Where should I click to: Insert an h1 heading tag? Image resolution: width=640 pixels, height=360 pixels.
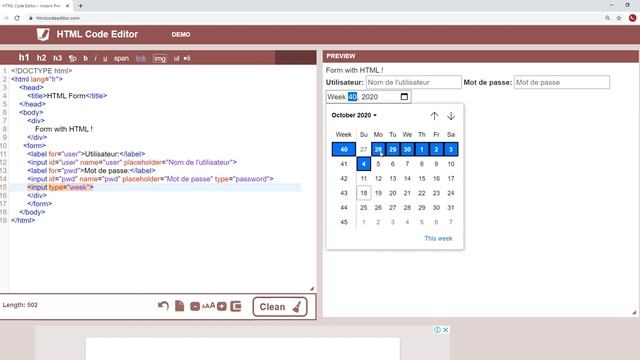pos(24,58)
